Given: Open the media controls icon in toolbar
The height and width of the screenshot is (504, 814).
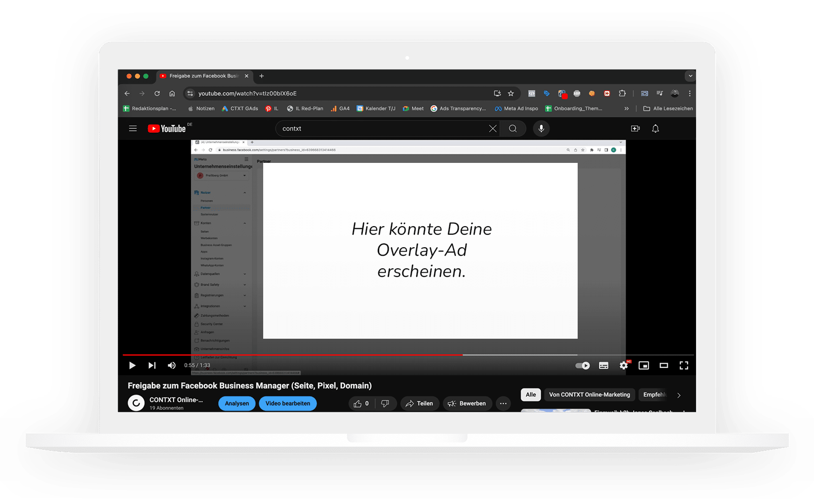Looking at the screenshot, I should tap(660, 93).
